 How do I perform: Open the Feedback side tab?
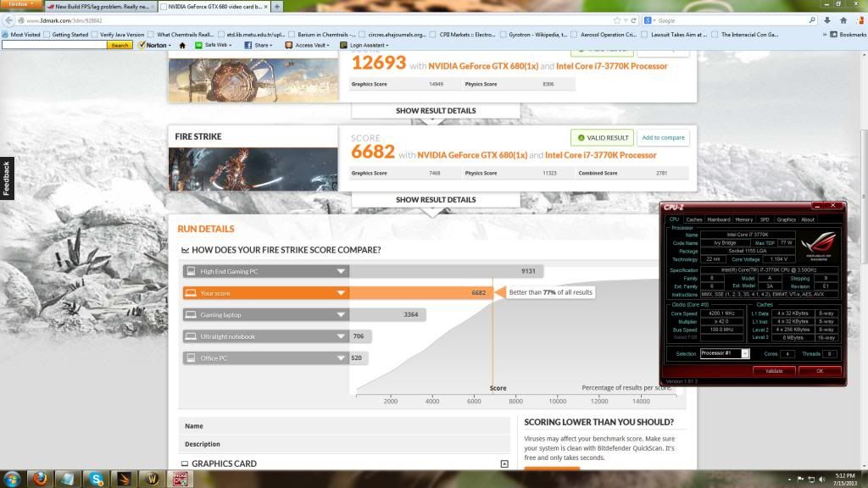[x=7, y=178]
